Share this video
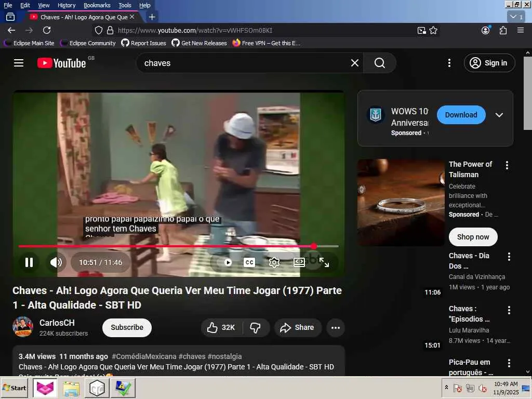Screen dimensions: 532x399 click(298, 327)
